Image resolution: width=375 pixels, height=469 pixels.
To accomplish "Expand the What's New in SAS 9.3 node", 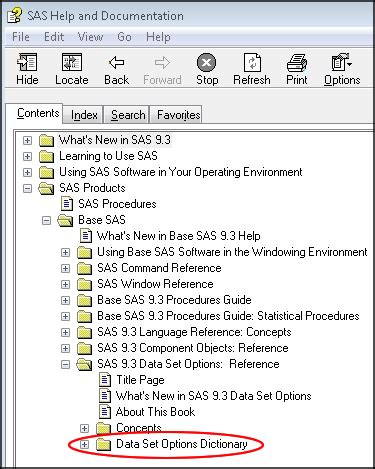I will pos(27,140).
